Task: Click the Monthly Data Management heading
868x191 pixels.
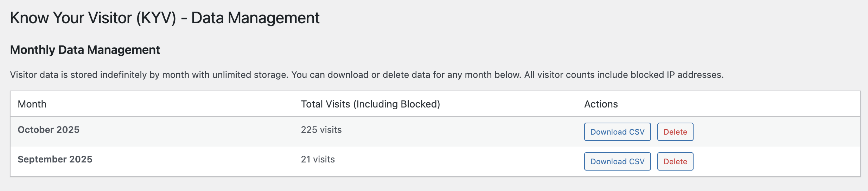Action: [x=85, y=50]
